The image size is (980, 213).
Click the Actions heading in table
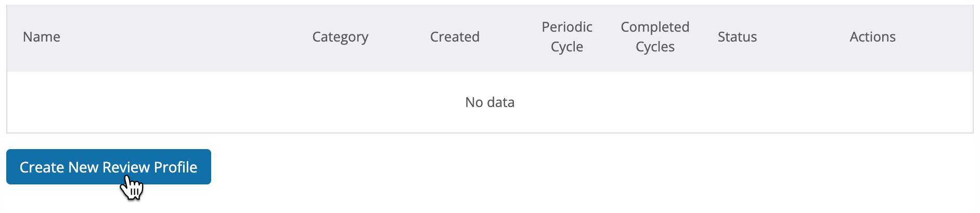click(x=872, y=37)
